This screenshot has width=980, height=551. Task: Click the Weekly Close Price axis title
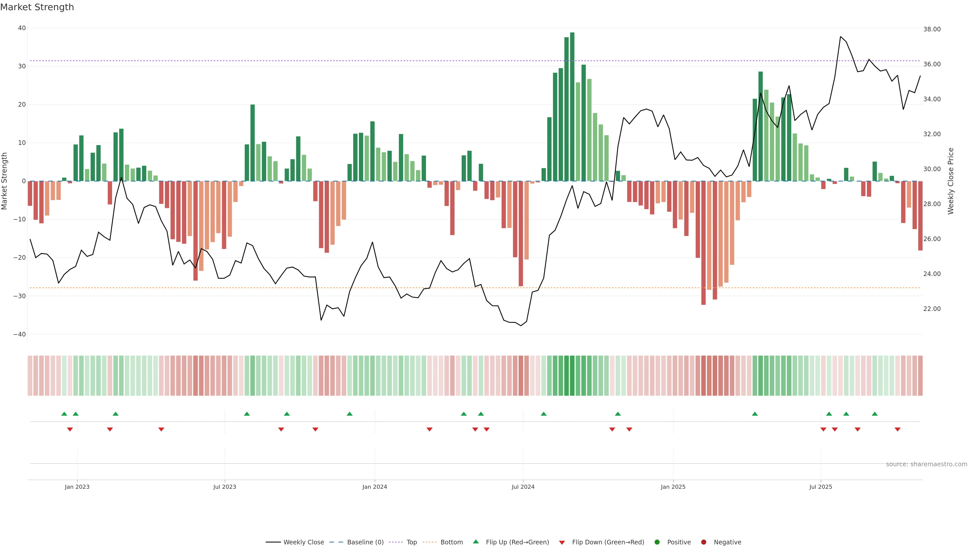click(951, 181)
